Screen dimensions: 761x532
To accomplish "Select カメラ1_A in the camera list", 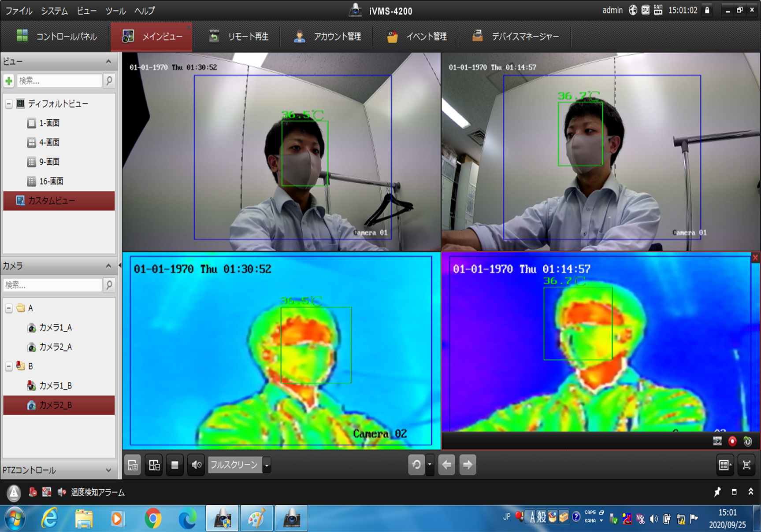I will click(x=55, y=328).
